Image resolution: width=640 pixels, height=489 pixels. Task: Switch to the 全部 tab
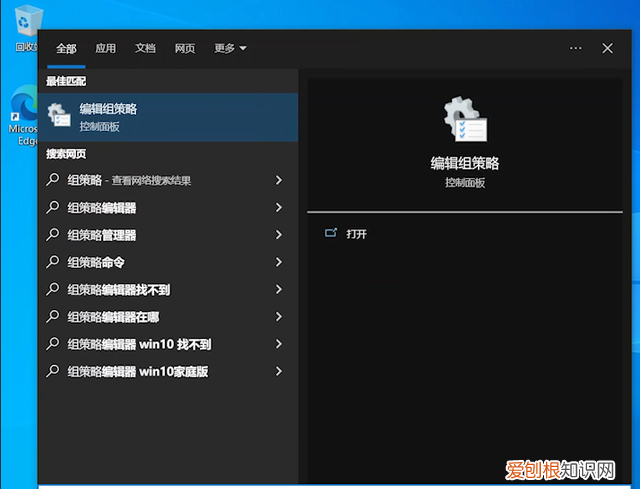(66, 49)
